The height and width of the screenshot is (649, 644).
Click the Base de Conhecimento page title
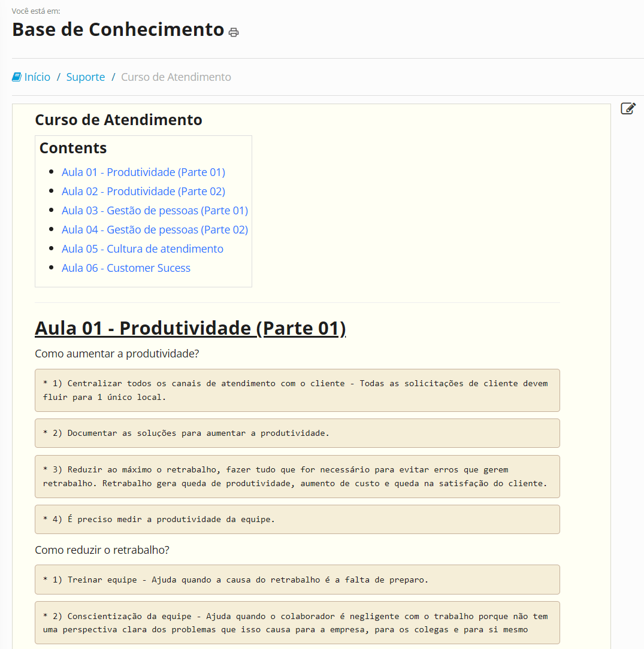pos(118,29)
